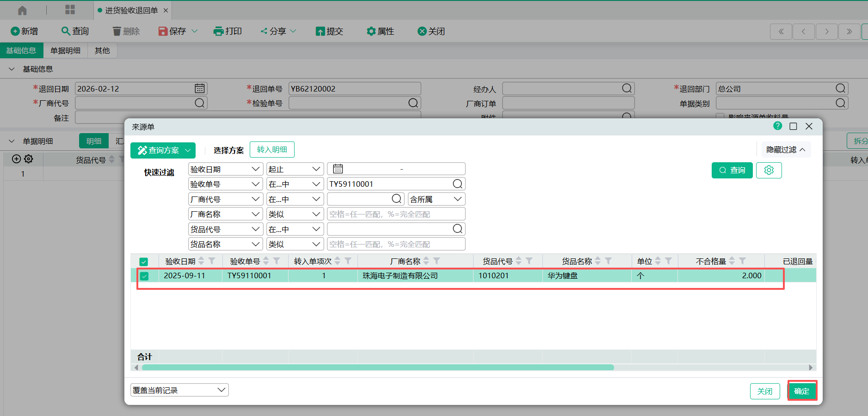
Task: Uncheck the row checkbox for TY59110001
Action: pos(144,276)
